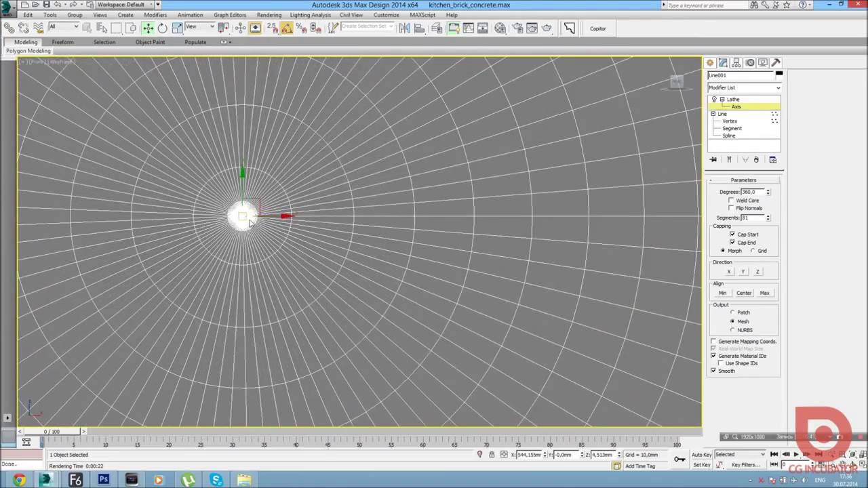
Task: Collapse the Line object tree node
Action: click(713, 114)
